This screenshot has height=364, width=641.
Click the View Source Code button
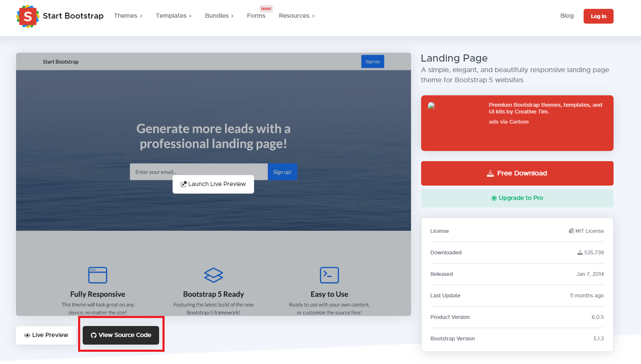tap(121, 335)
